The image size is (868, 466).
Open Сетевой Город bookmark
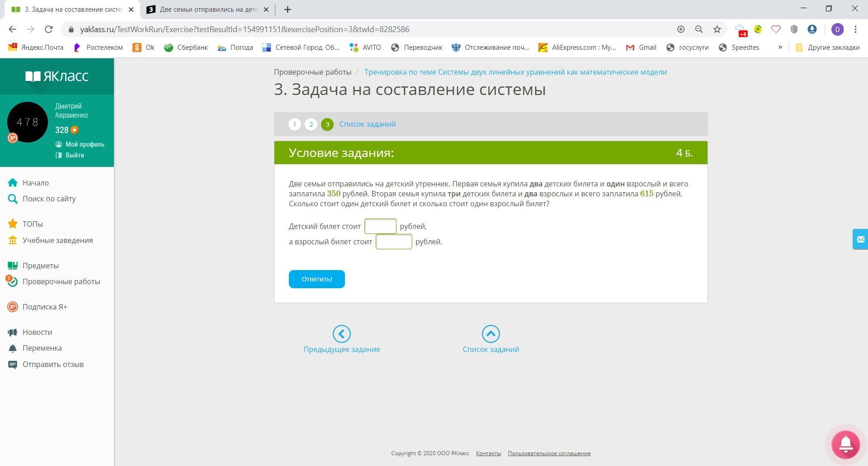[x=301, y=48]
